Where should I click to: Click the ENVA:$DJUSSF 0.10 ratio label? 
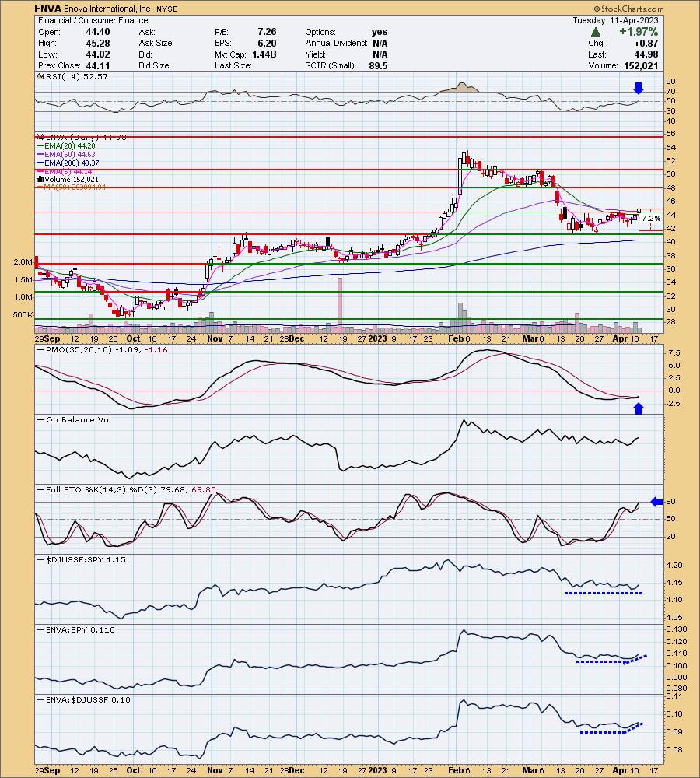coord(84,699)
